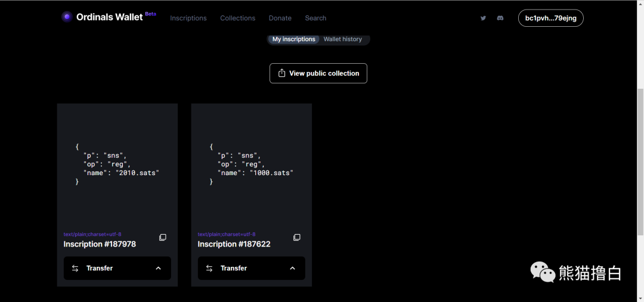Viewport: 644px width, 302px height.
Task: Open the Twitter icon link
Action: [x=483, y=18]
